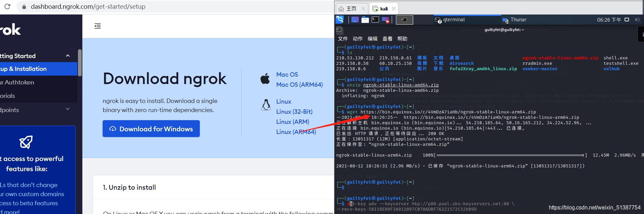Open the 查看 terminal menu
This screenshot has height=214, width=644.
[x=387, y=39]
